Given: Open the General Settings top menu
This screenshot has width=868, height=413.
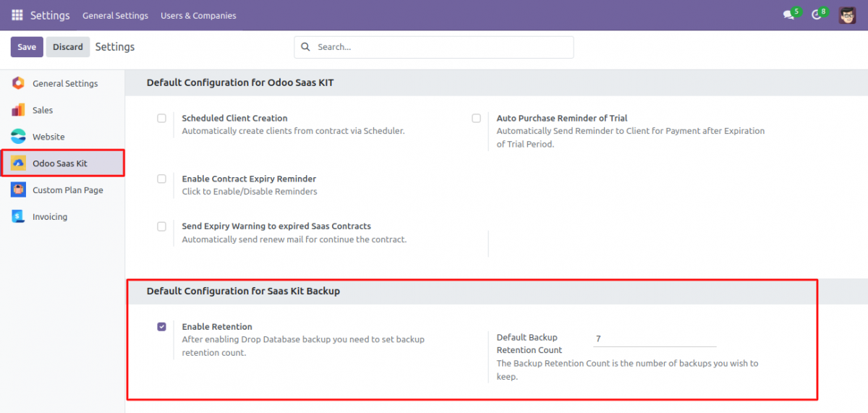Looking at the screenshot, I should tap(115, 15).
